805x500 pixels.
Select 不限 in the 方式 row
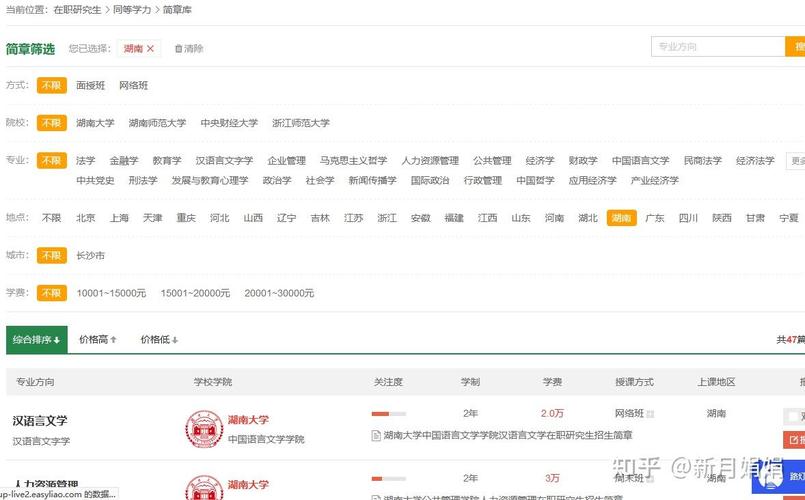52,85
